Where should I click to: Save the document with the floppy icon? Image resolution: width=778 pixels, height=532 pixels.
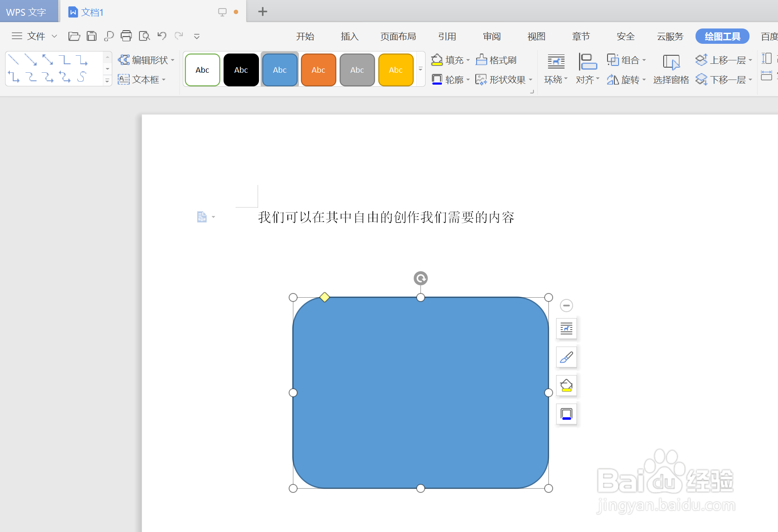[x=91, y=36]
